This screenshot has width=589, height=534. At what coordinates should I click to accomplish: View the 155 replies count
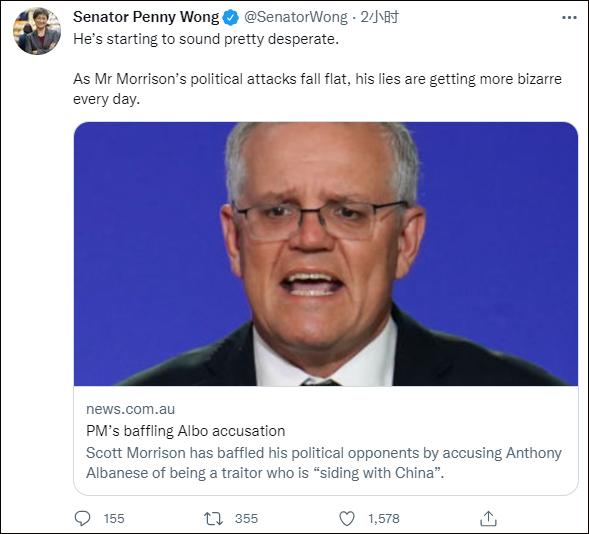tap(114, 519)
